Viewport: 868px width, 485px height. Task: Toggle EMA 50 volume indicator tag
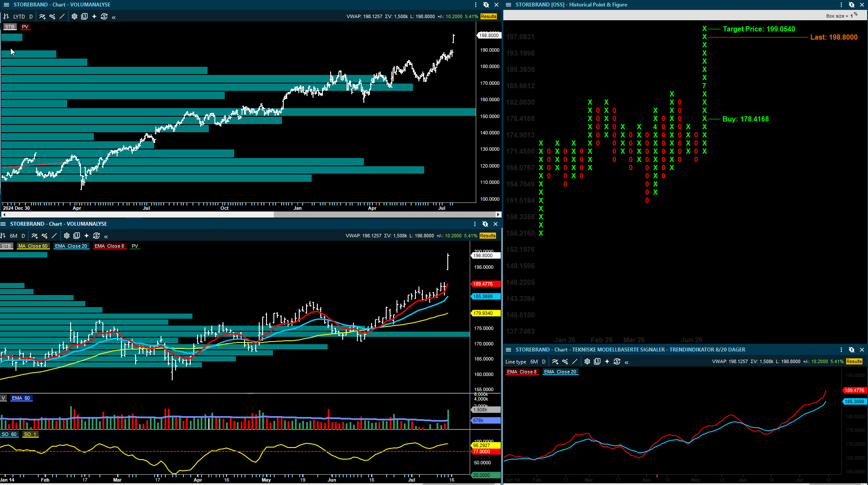coord(21,398)
